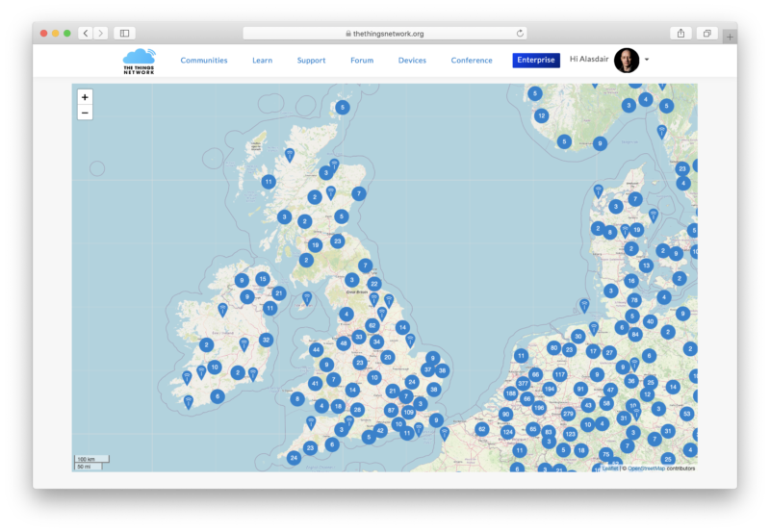The width and height of the screenshot is (770, 532).
Task: Show the tab overview
Action: [706, 33]
